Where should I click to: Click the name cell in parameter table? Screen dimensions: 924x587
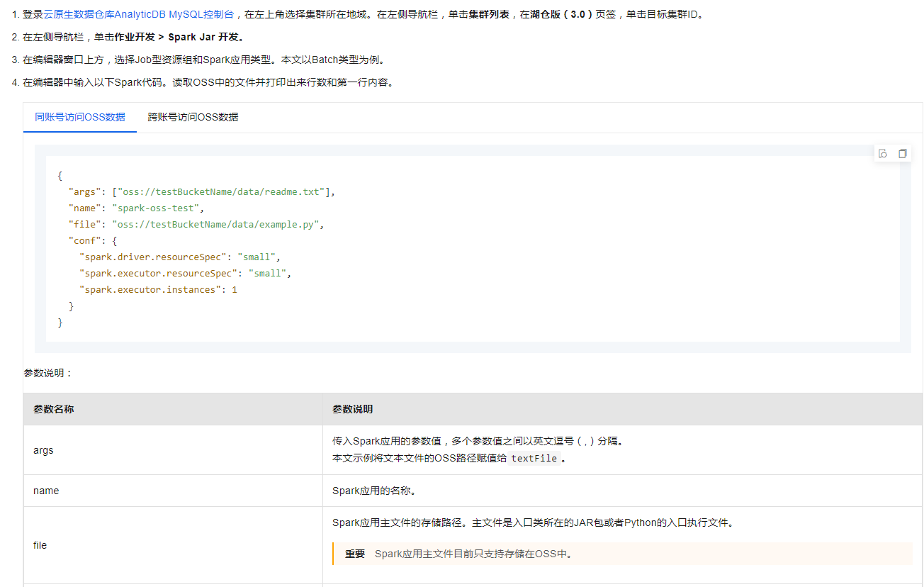[173, 491]
